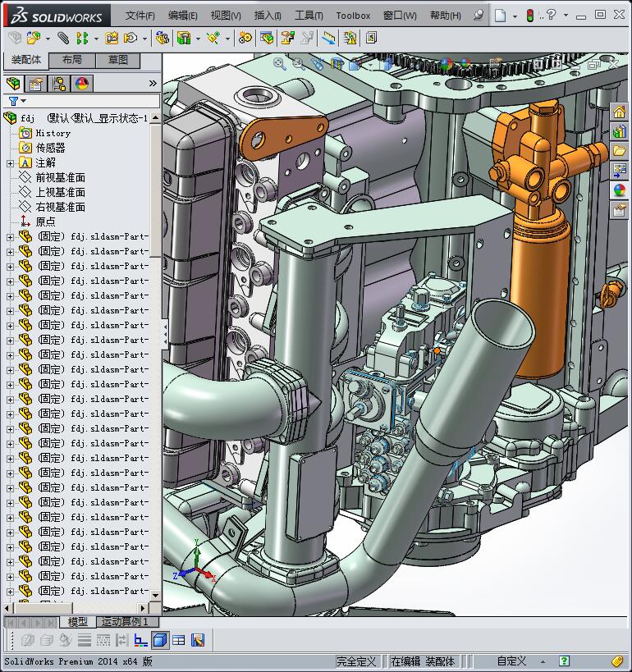Open the Appearances task pane icon
Screen dimensions: 632x672
point(619,190)
